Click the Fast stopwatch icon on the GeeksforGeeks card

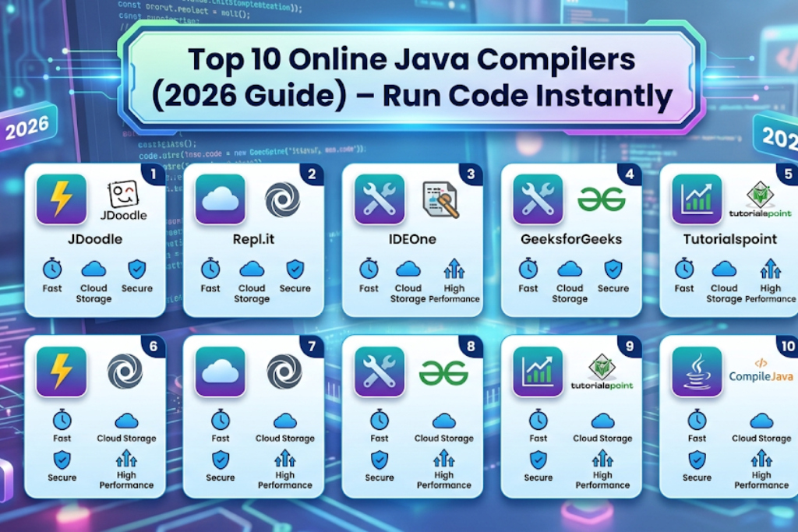528,269
